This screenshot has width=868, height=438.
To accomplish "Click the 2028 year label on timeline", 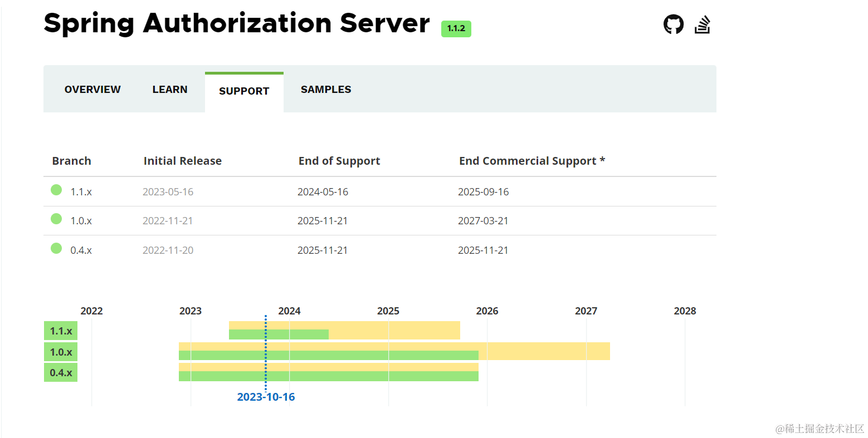I will (x=685, y=311).
